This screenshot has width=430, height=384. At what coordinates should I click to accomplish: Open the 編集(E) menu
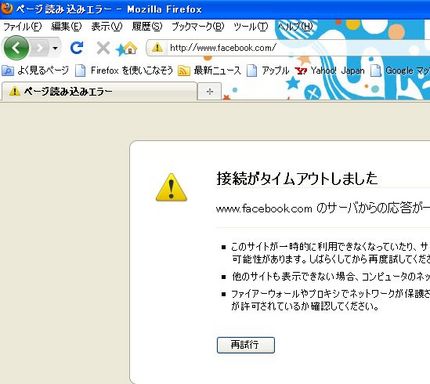click(66, 27)
